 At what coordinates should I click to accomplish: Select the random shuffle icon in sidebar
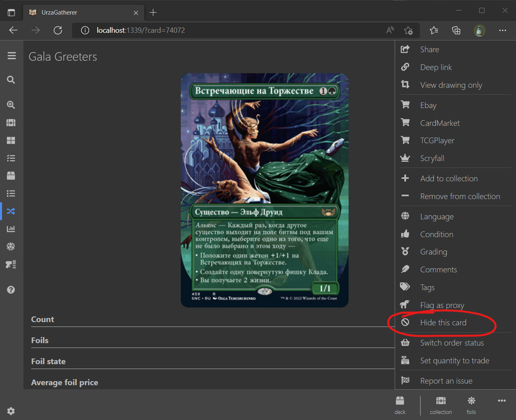point(11,211)
